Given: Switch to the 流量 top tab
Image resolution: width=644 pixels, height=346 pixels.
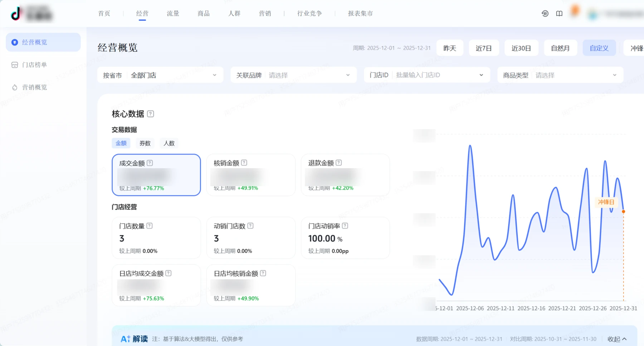Looking at the screenshot, I should tap(173, 14).
